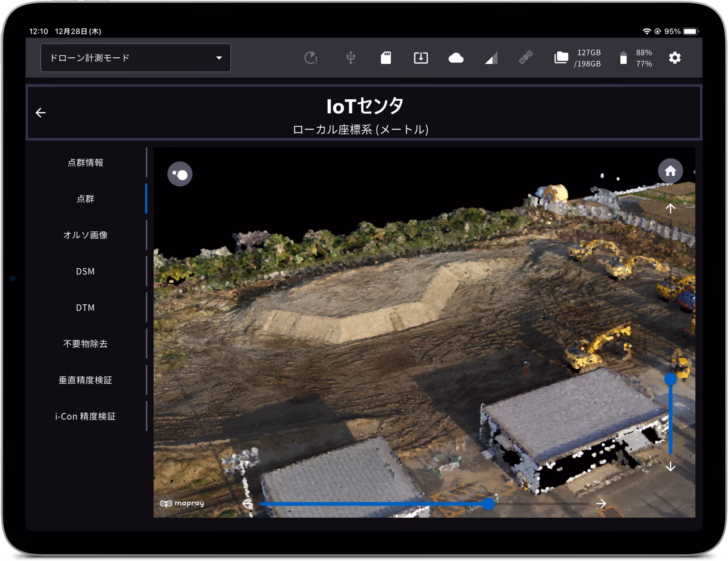728x561 pixels.
Task: Click the ローカル座標系 (メートル) subtitle
Action: point(360,130)
